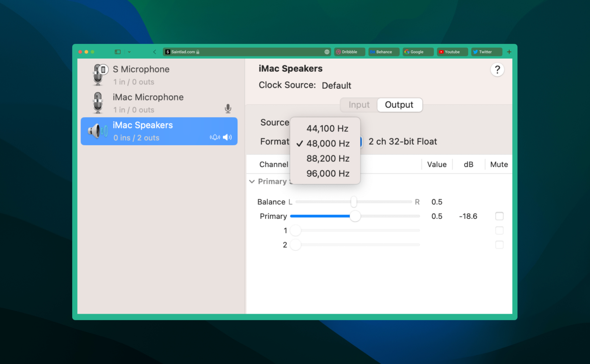Visit the Dribbble bookmark

(349, 52)
